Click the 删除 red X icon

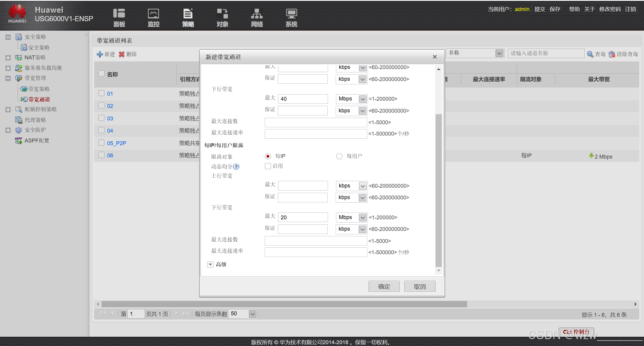(x=122, y=54)
